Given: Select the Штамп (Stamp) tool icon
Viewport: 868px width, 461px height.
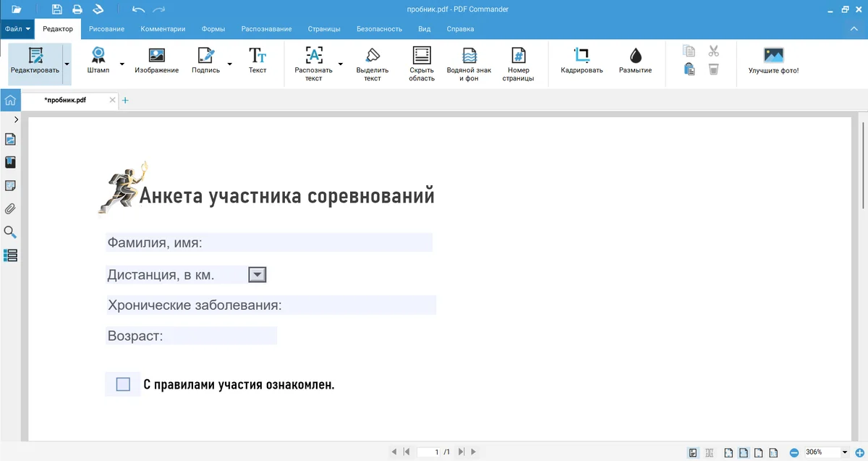Looking at the screenshot, I should [98, 56].
